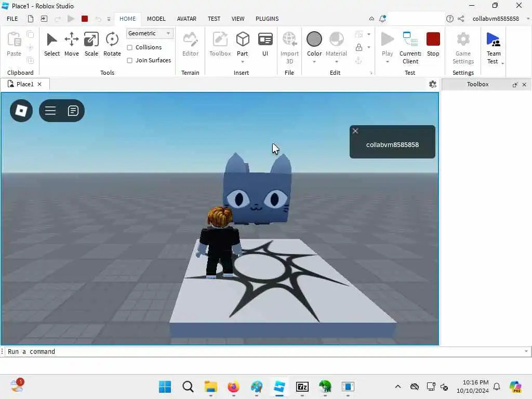Activate the Select tool
The image size is (532, 399).
[x=52, y=44]
